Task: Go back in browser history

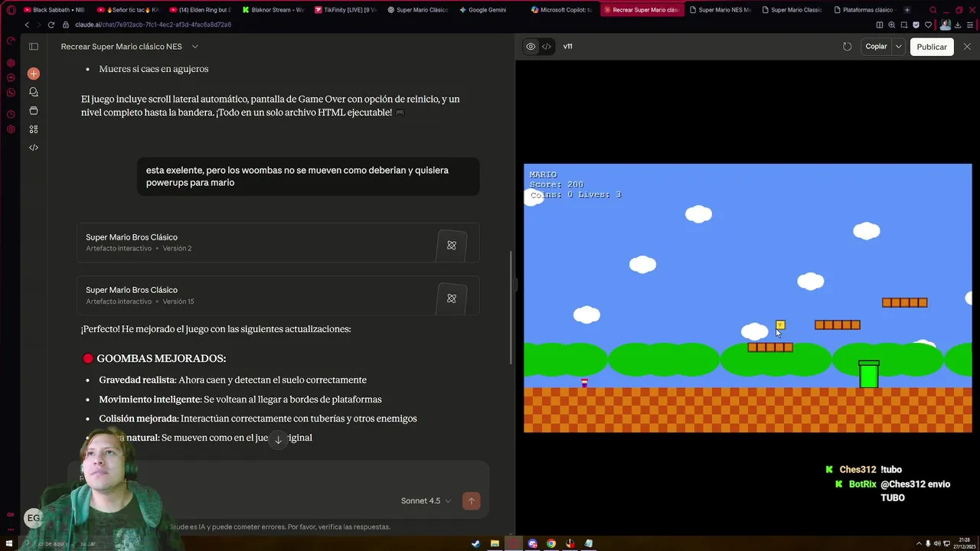Action: coord(27,24)
